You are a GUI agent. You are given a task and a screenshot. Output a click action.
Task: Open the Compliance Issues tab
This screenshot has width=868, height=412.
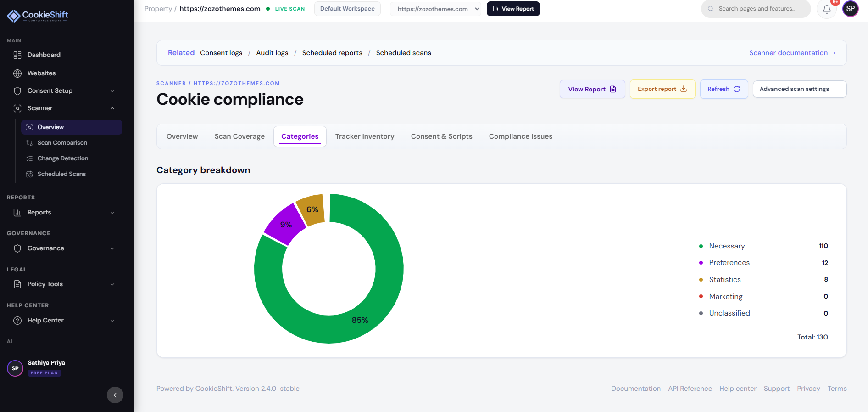point(521,136)
